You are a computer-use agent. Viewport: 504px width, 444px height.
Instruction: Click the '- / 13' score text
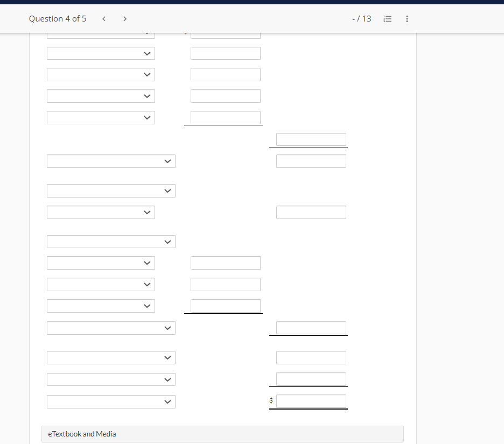point(362,19)
